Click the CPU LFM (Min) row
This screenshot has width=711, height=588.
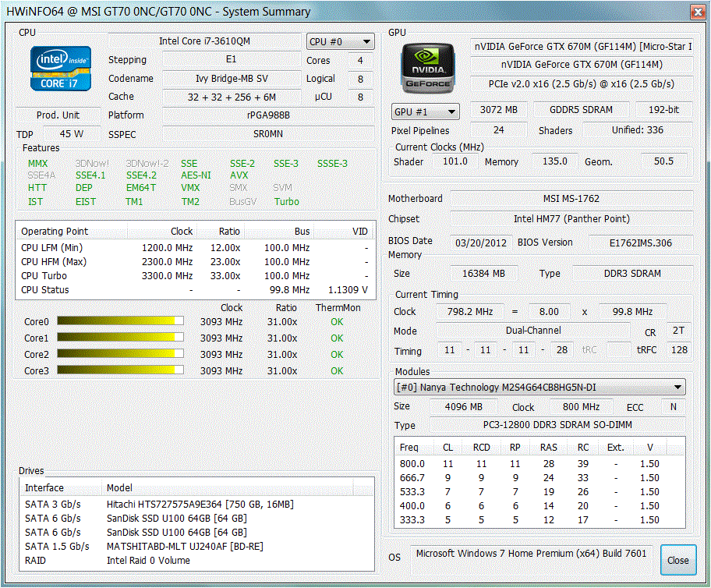[196, 248]
